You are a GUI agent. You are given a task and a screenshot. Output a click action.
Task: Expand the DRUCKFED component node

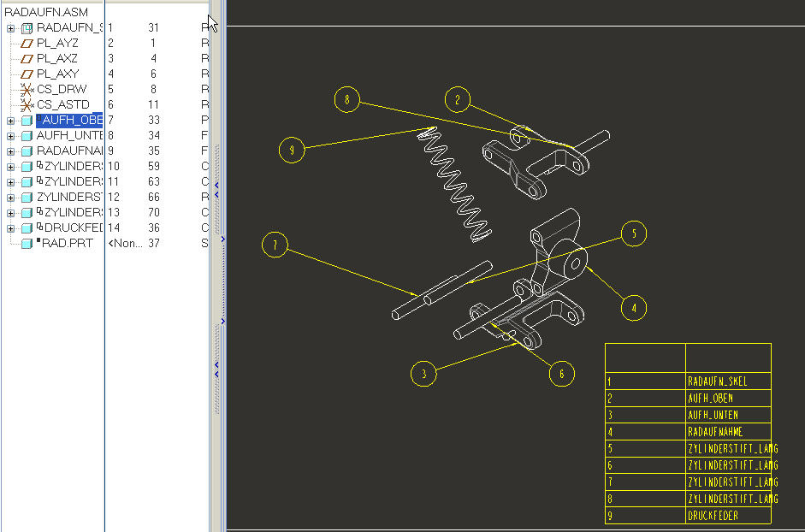coord(10,228)
